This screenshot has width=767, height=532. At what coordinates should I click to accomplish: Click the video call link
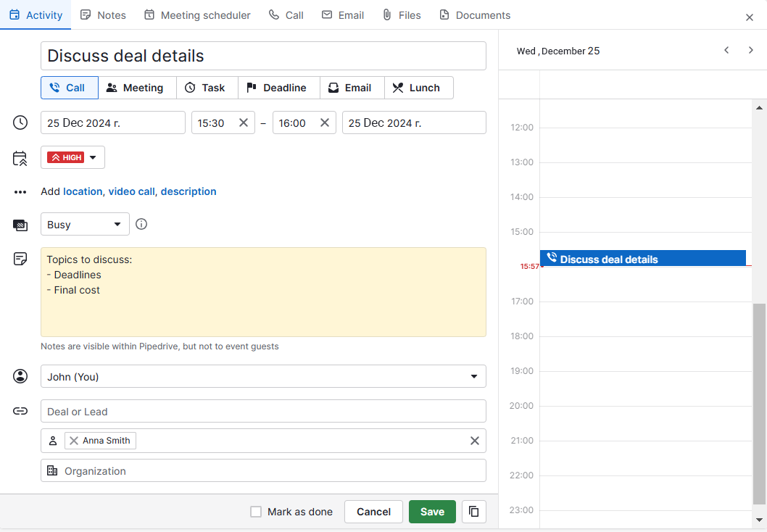click(131, 191)
